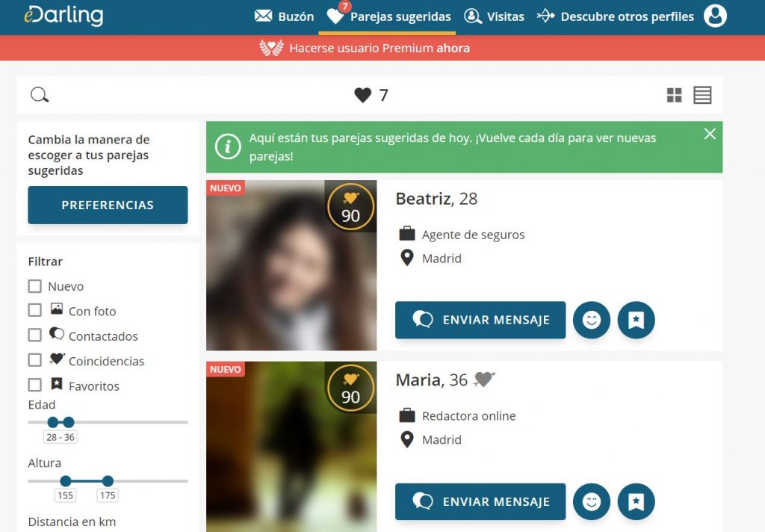
Task: Tick the Contactados filter checkbox
Action: click(x=35, y=335)
